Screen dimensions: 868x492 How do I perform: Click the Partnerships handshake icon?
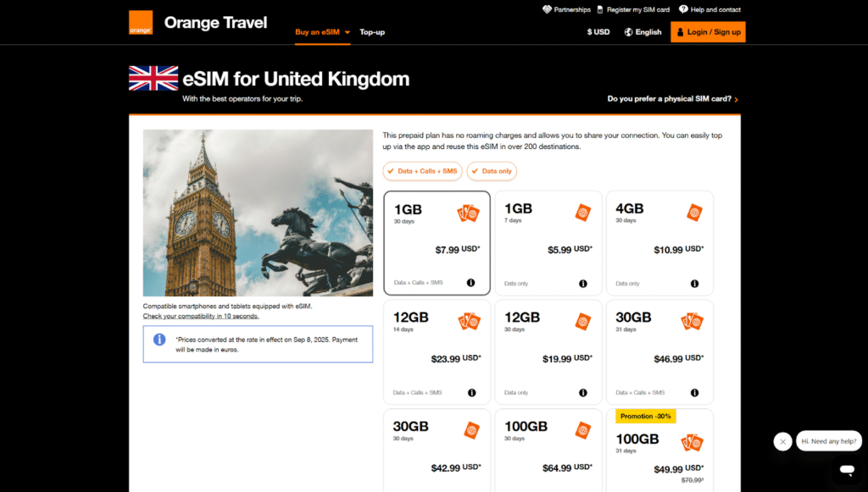[x=547, y=9]
